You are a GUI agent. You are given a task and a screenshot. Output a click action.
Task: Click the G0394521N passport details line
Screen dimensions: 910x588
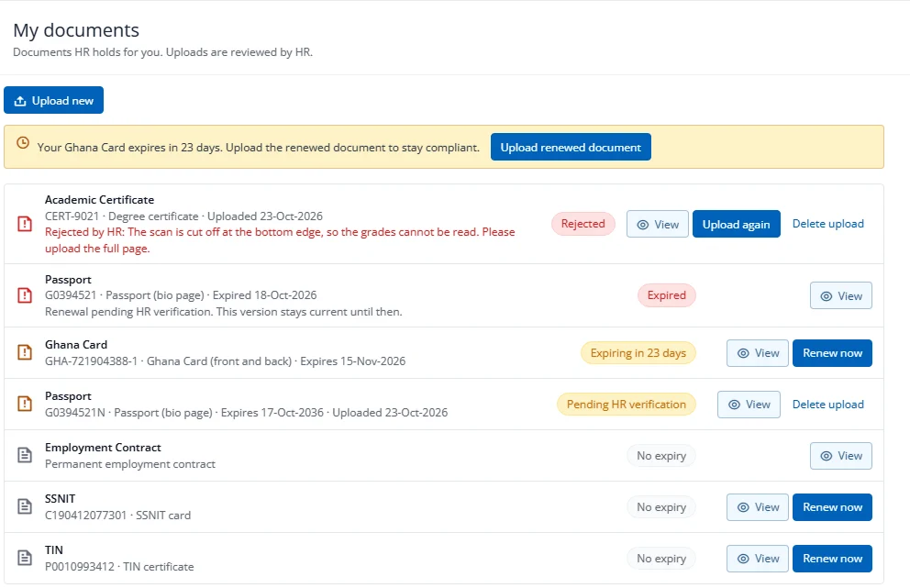pos(246,413)
